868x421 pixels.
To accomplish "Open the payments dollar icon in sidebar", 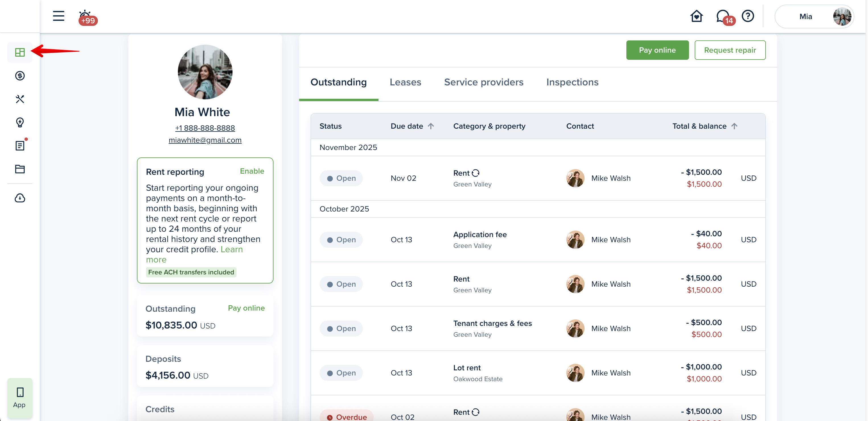I will coord(20,75).
